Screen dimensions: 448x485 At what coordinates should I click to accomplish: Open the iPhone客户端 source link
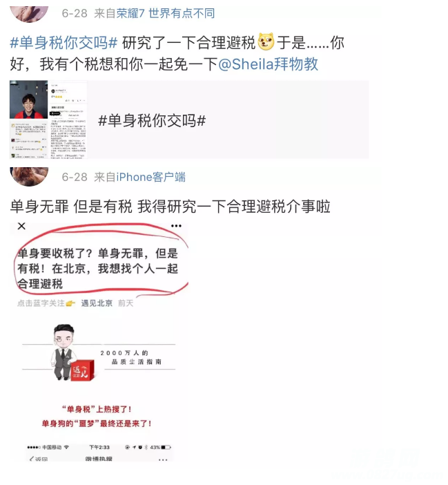point(150,178)
